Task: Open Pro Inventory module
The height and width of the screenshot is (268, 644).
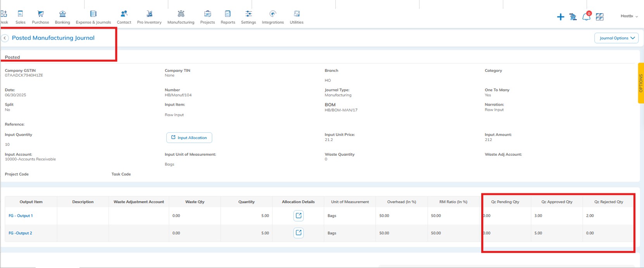Action: [x=149, y=17]
